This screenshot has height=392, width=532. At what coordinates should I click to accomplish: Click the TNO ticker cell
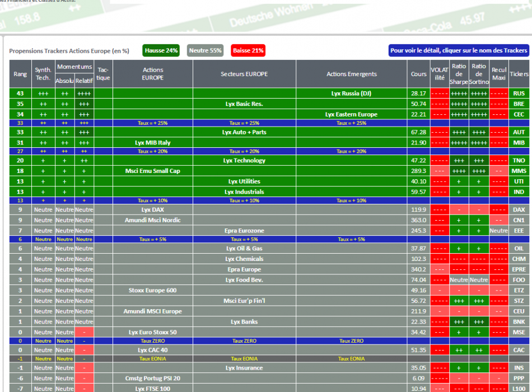pyautogui.click(x=519, y=160)
